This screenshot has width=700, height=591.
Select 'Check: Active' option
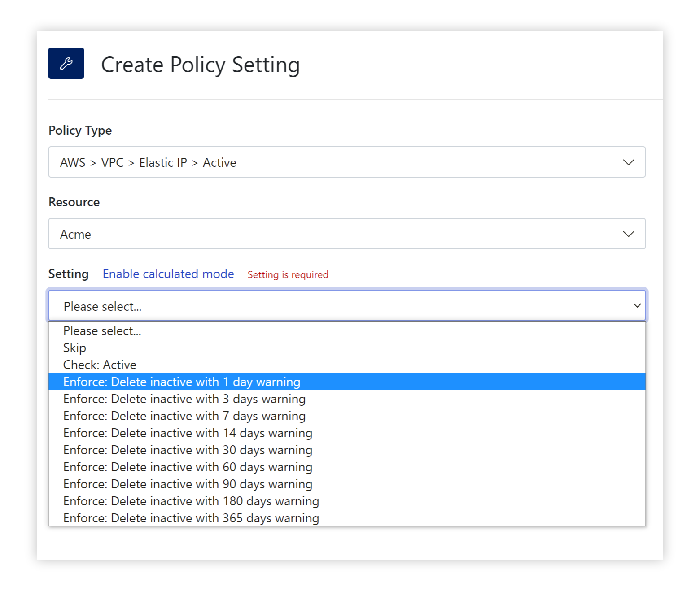pos(347,365)
